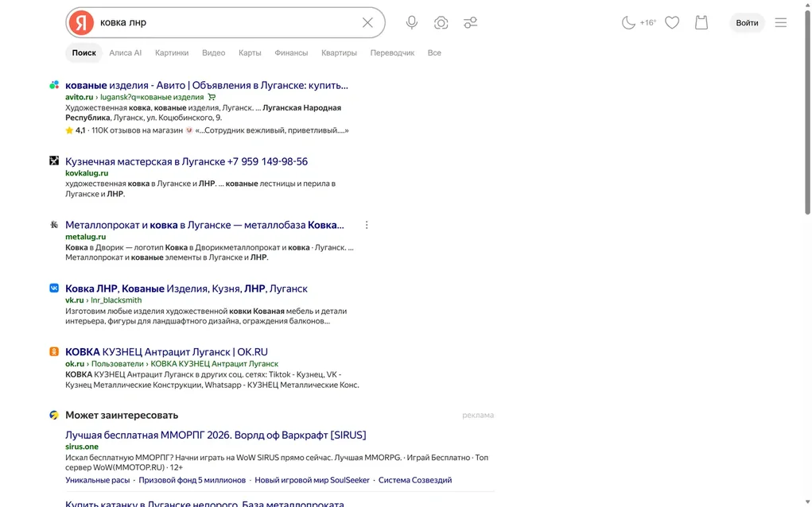Open Avito кованые изделия result
This screenshot has height=507, width=812.
pos(207,85)
